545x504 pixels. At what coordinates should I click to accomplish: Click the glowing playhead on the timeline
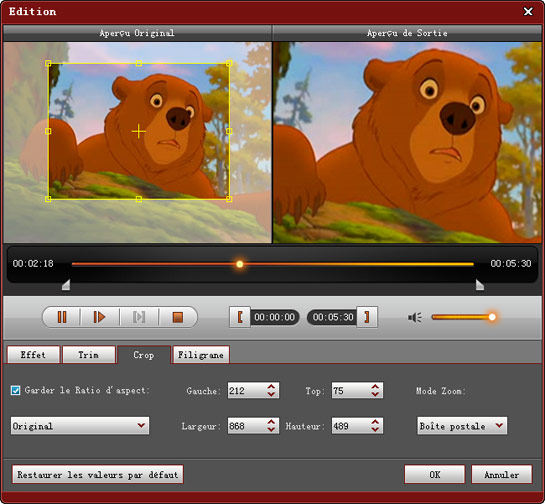pyautogui.click(x=239, y=264)
